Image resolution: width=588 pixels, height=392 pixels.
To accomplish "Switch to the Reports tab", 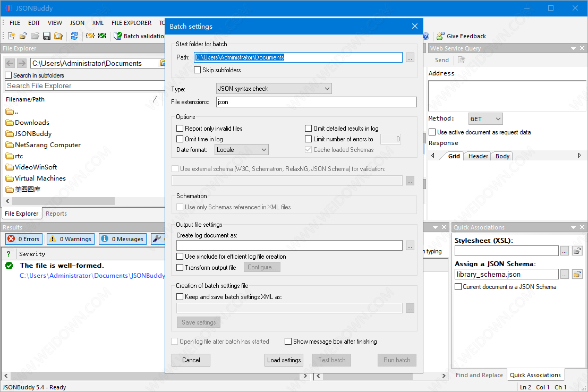I will coord(56,214).
